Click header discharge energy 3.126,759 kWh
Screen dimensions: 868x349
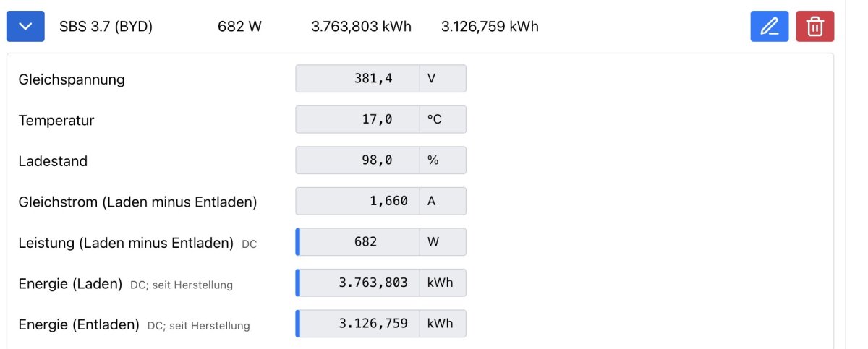(490, 27)
